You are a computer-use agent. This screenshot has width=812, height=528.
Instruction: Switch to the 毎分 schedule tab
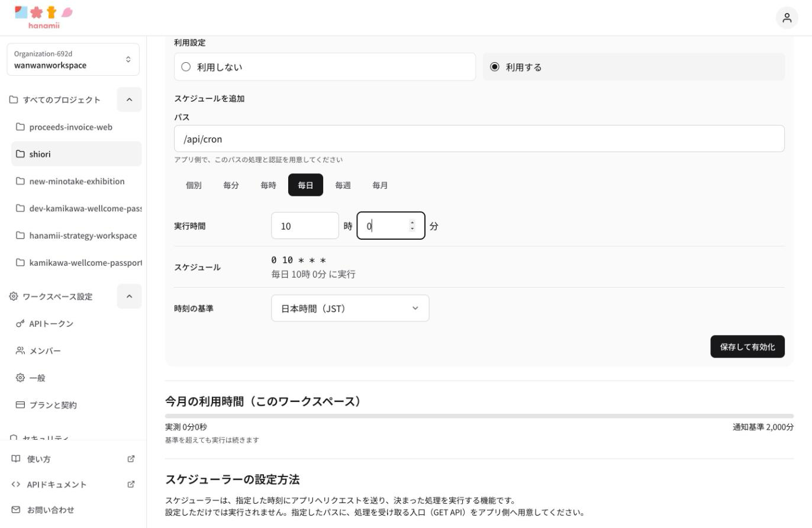[231, 185]
